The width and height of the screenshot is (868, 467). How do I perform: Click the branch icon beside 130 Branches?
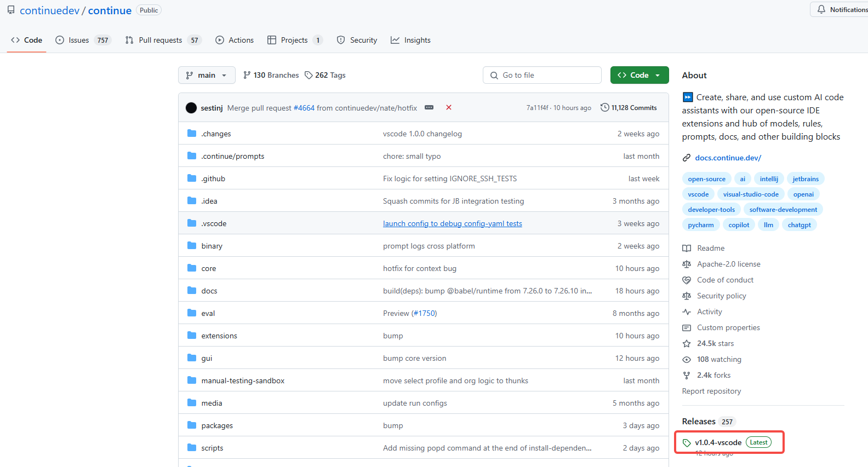point(247,75)
